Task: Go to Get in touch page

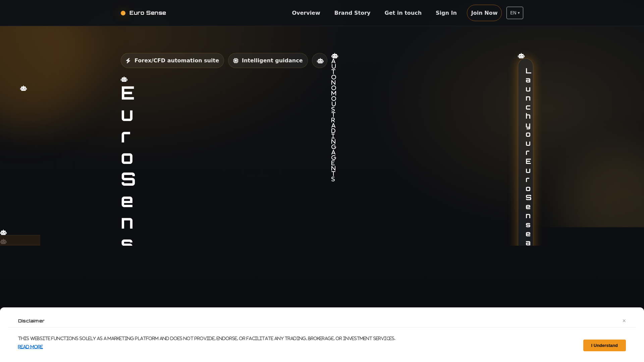Action: (403, 13)
